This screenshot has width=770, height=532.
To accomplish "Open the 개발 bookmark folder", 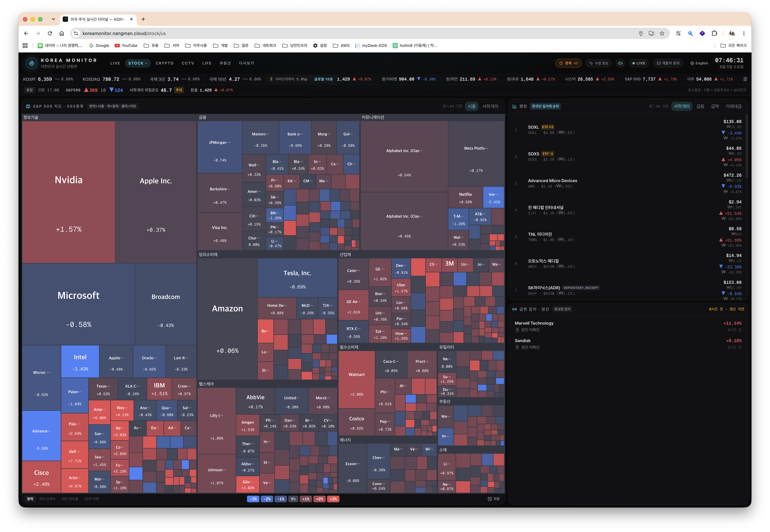I will click(220, 46).
